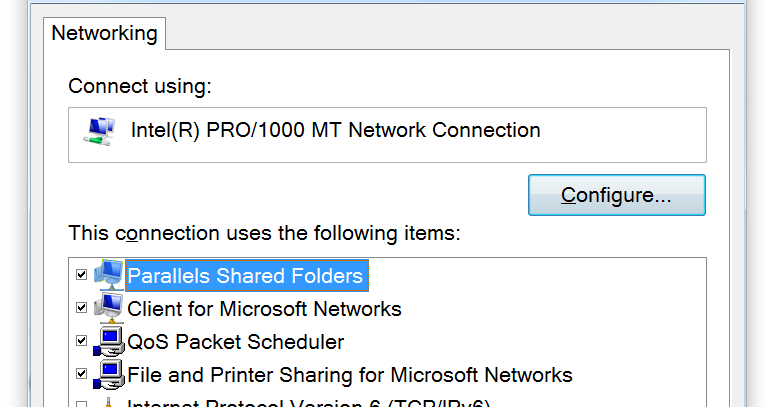Open the Configure... adapter settings button

pos(617,195)
